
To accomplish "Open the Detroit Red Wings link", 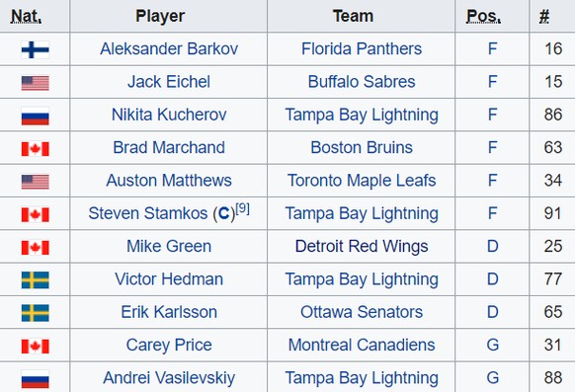I will (362, 246).
